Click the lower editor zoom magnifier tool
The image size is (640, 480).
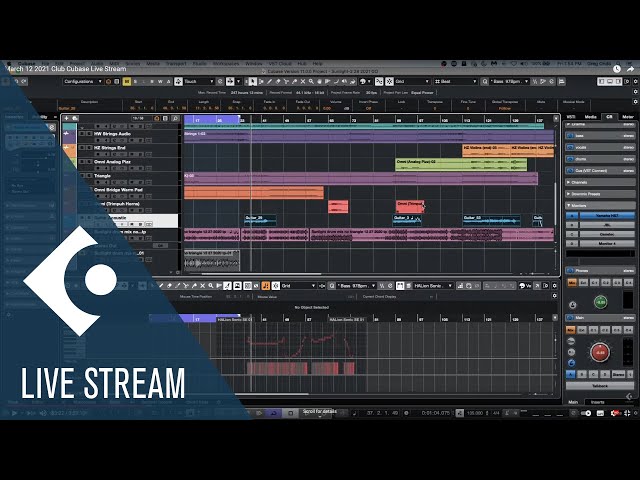click(x=211, y=286)
